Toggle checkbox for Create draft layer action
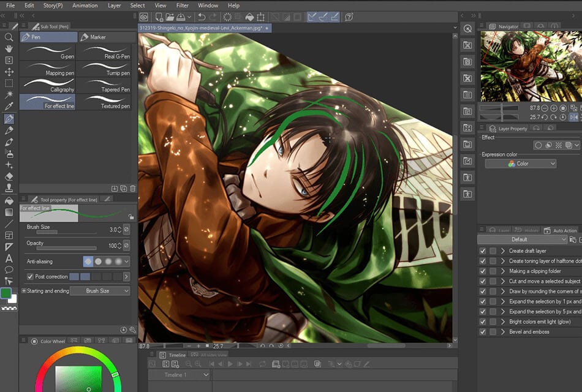582x392 pixels. click(x=483, y=251)
